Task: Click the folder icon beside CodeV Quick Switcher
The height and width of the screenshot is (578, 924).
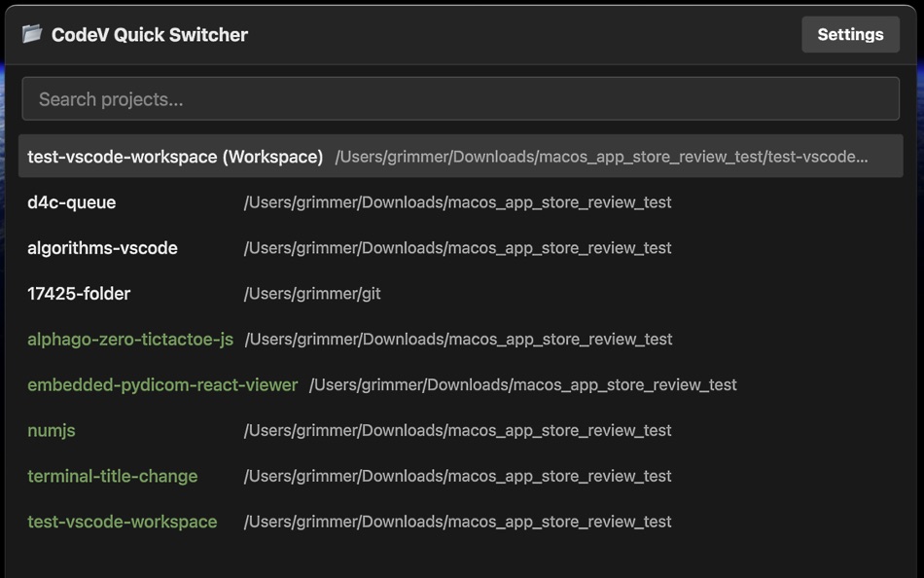Action: point(32,33)
